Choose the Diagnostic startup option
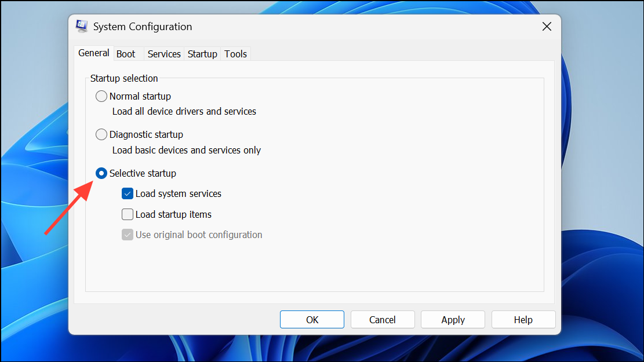 101,135
